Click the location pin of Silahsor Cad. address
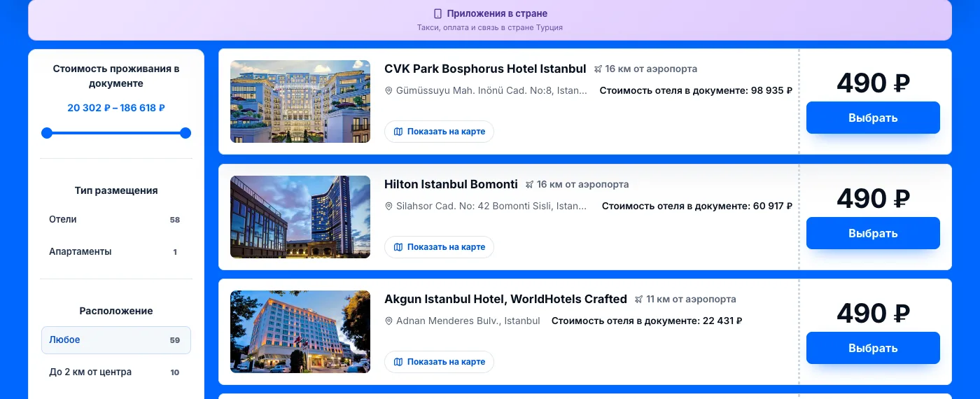The height and width of the screenshot is (399, 980). coord(389,206)
